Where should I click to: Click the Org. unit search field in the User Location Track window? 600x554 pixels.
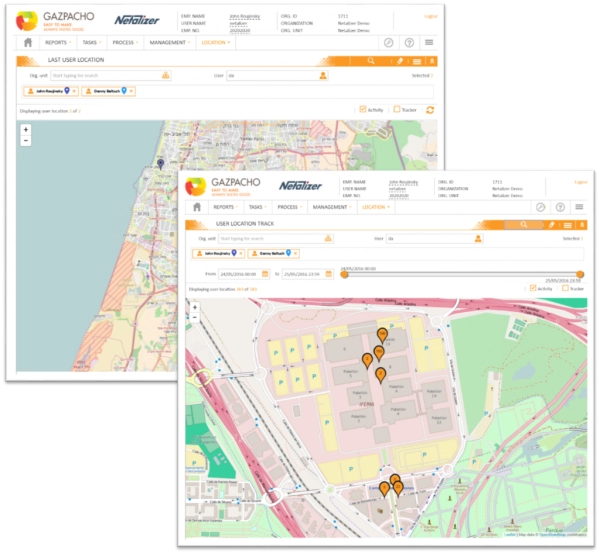[270, 239]
